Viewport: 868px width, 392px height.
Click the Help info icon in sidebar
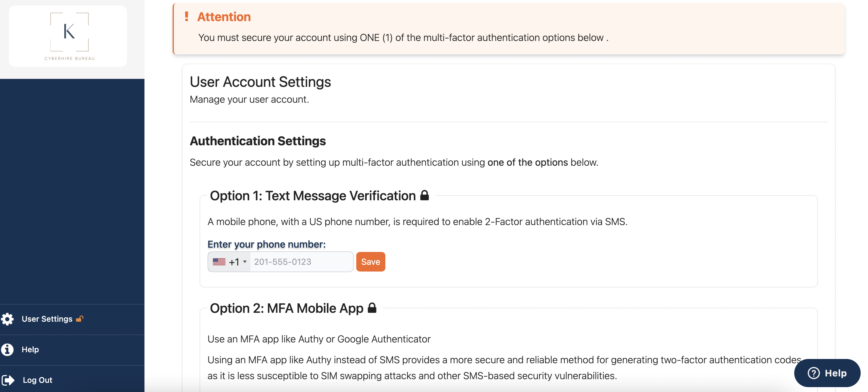click(x=7, y=349)
